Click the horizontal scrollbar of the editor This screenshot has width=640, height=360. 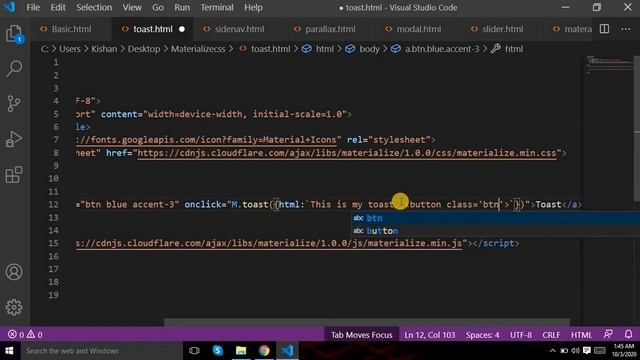367,322
